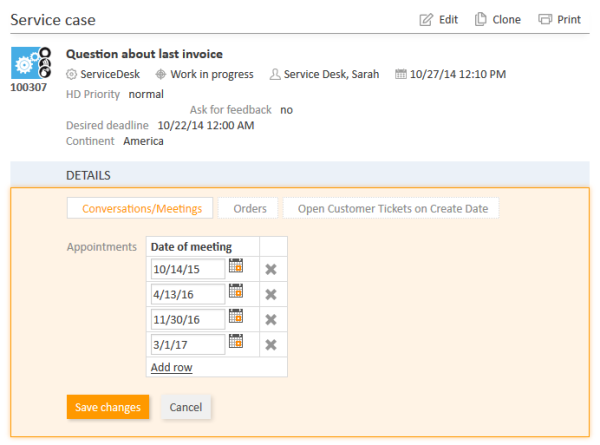Open Customer Tickets on Create Date tab
Screen dimensions: 600x445
point(391,209)
